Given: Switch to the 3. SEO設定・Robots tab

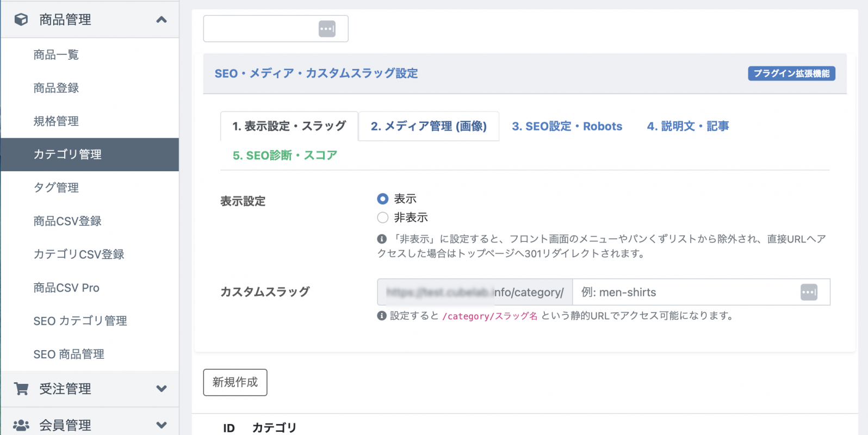Looking at the screenshot, I should (567, 126).
